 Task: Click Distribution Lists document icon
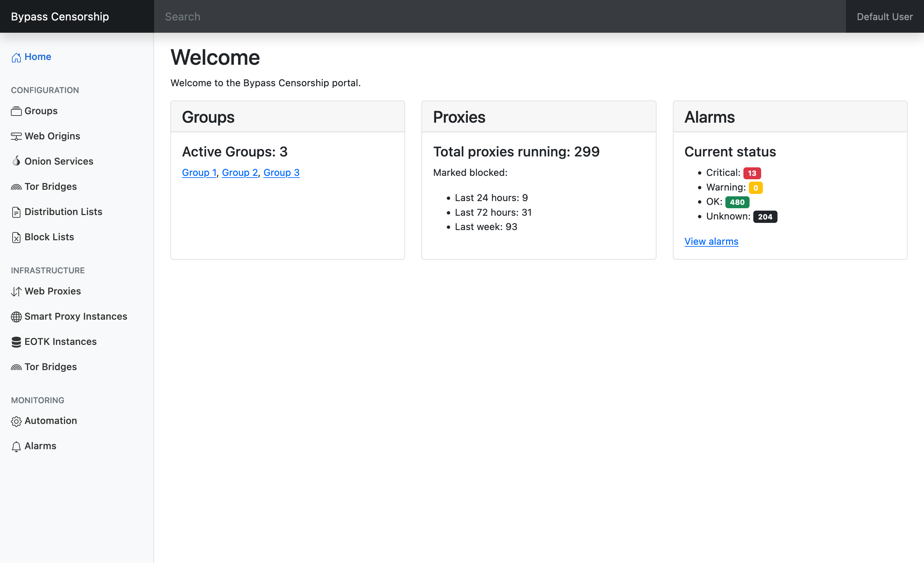pos(16,212)
